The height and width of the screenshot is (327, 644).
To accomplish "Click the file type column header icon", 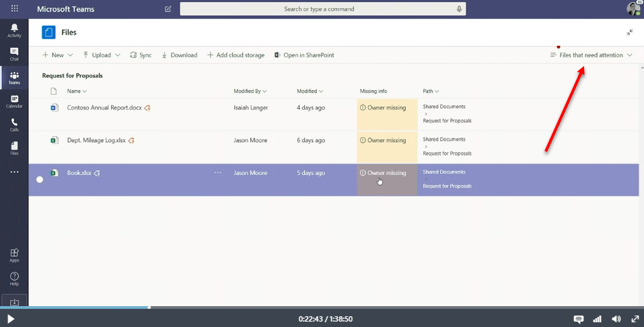I will [53, 92].
